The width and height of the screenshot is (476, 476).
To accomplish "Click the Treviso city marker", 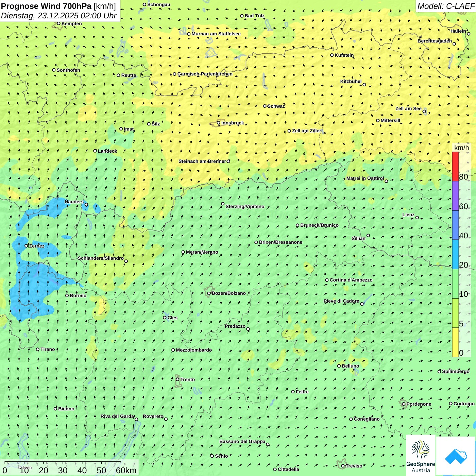I will pos(343,466).
